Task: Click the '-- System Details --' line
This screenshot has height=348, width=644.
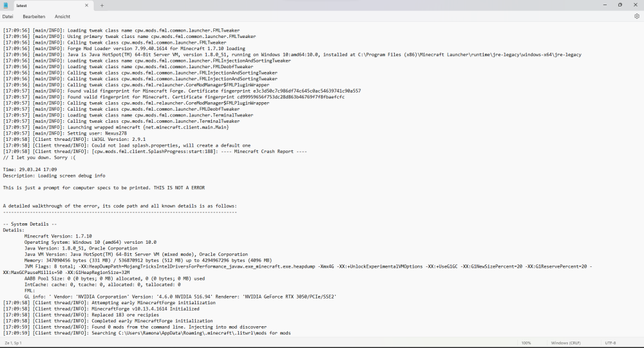Action: [x=30, y=224]
